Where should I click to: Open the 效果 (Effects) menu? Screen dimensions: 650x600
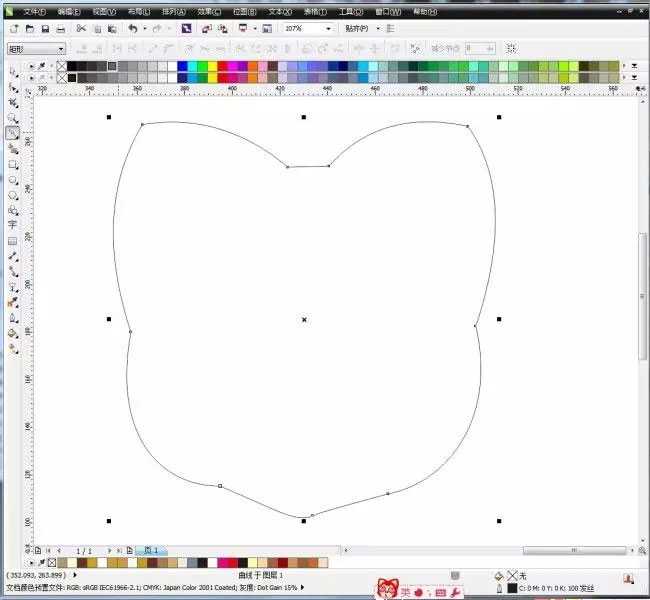tap(209, 12)
